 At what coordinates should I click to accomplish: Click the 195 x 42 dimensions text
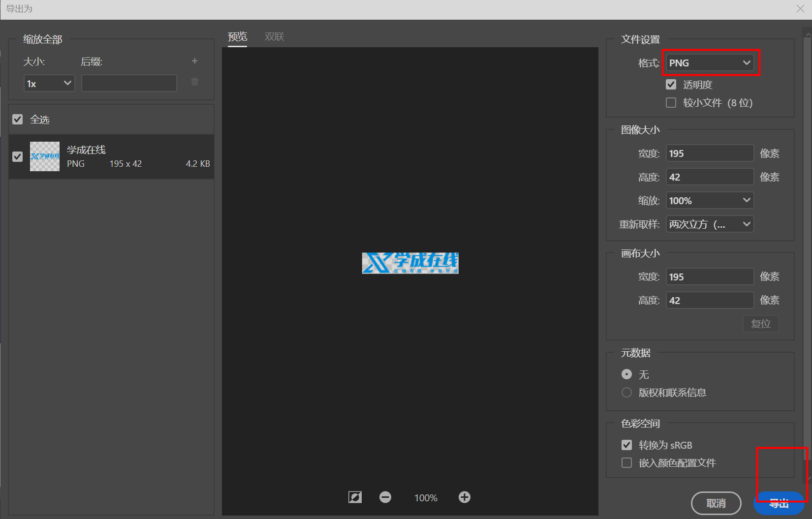(125, 164)
